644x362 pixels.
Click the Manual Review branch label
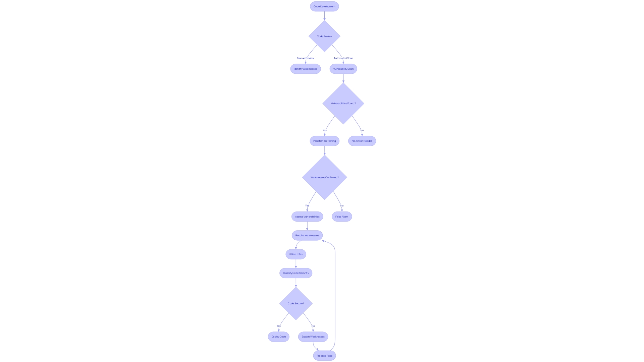[305, 58]
